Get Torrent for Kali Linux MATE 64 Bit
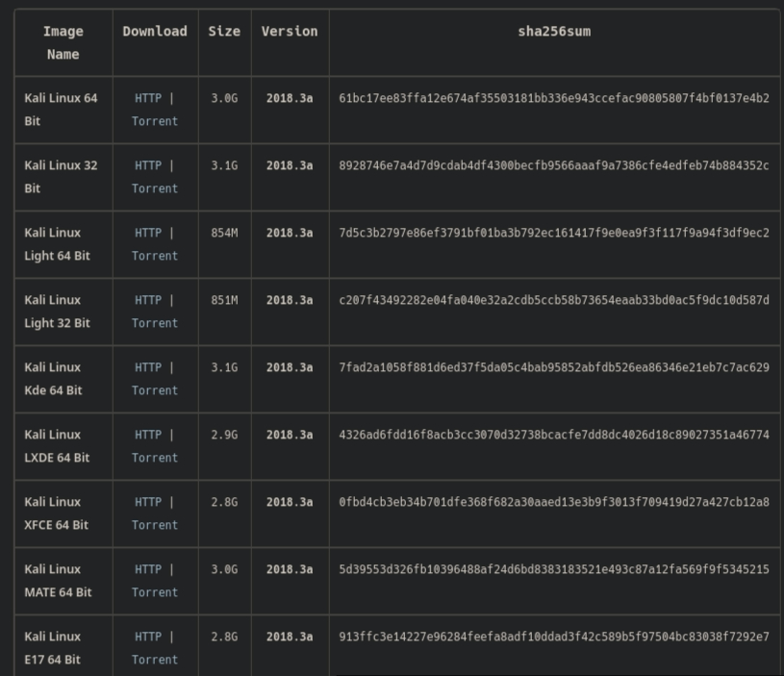Image resolution: width=784 pixels, height=676 pixels. [155, 592]
